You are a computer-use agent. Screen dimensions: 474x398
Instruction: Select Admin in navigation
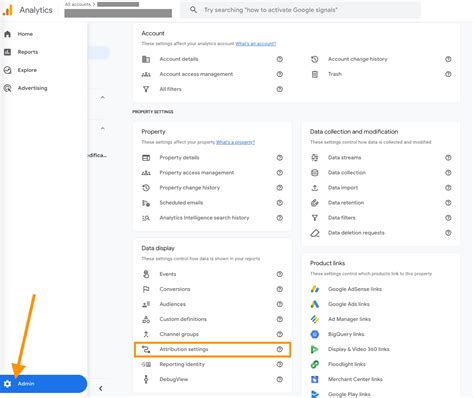click(43, 384)
